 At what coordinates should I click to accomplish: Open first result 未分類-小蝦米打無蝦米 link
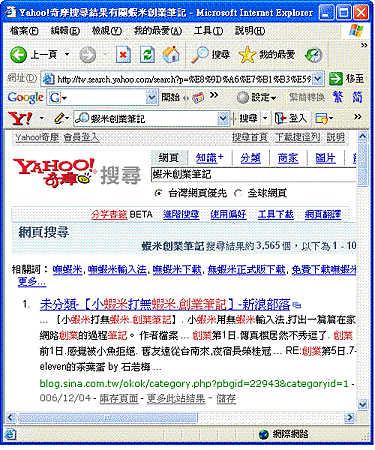(165, 304)
